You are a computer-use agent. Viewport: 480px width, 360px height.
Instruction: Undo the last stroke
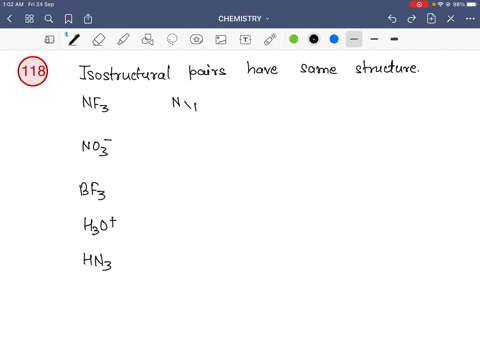(392, 19)
